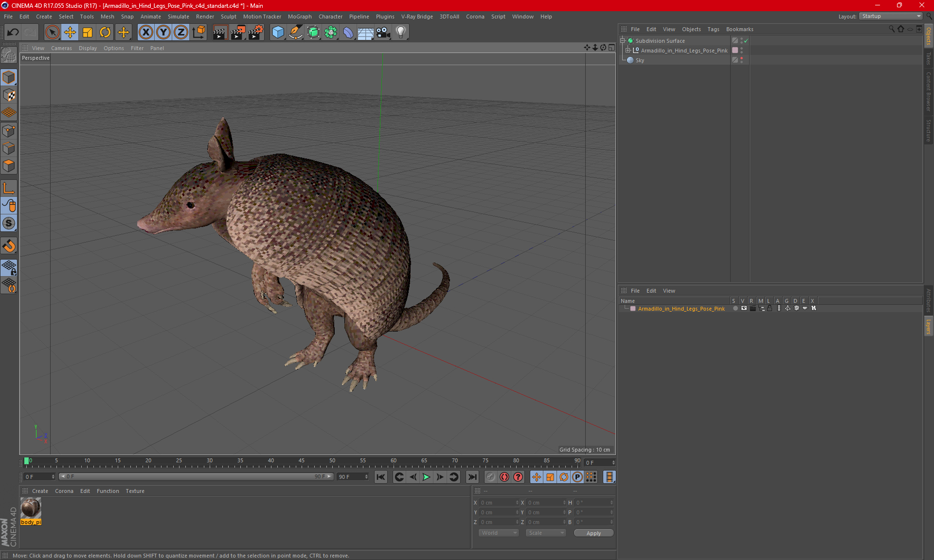Image resolution: width=934 pixels, height=560 pixels.
Task: Activate the Rotate tool
Action: [x=105, y=33]
